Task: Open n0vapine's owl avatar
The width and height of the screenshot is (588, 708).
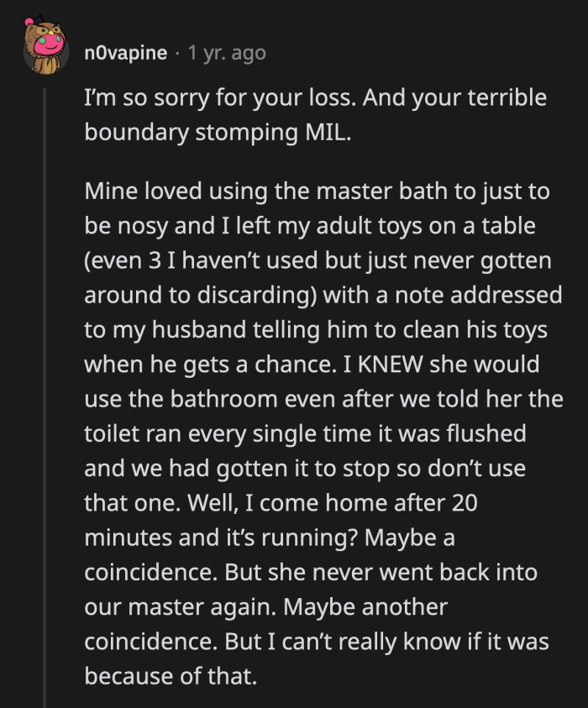Action: [45, 45]
